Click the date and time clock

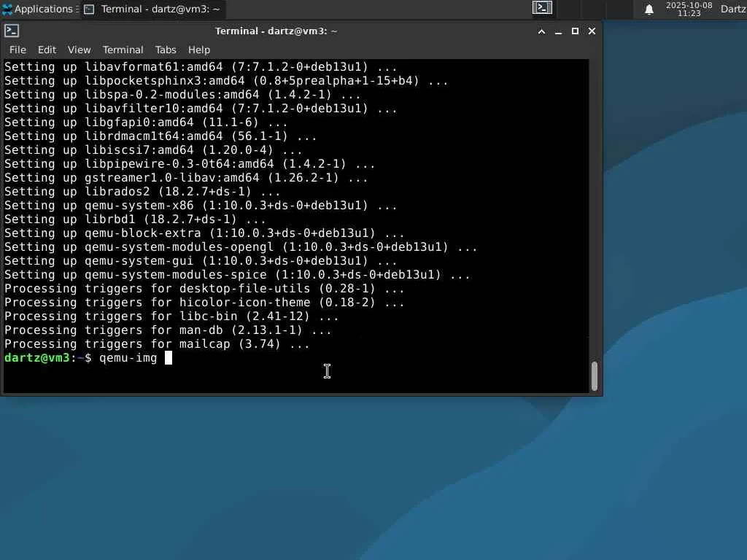pyautogui.click(x=689, y=9)
